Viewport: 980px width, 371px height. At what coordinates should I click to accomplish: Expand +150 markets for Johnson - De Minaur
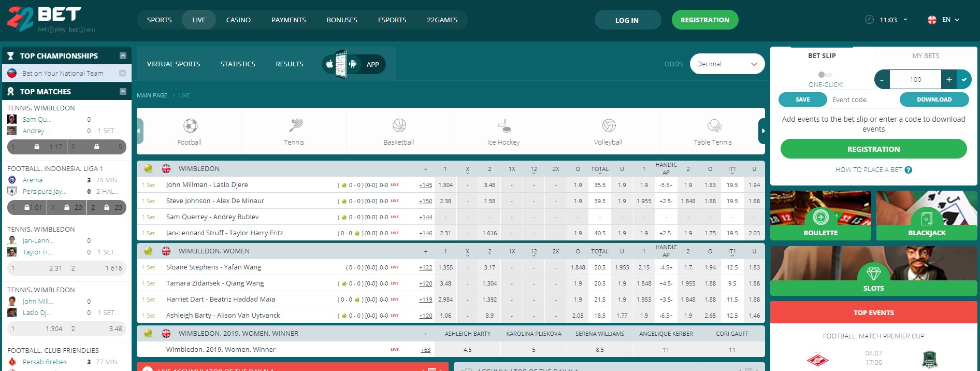pos(426,201)
